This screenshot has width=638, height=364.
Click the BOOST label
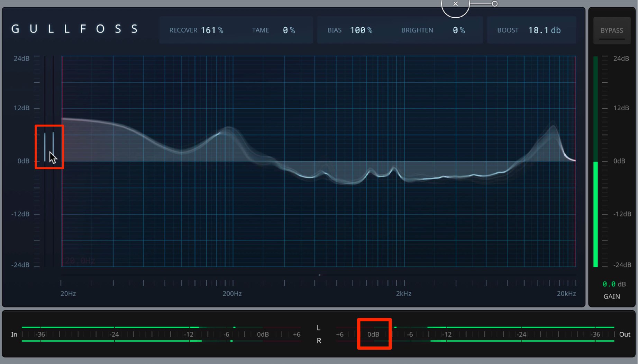508,30
